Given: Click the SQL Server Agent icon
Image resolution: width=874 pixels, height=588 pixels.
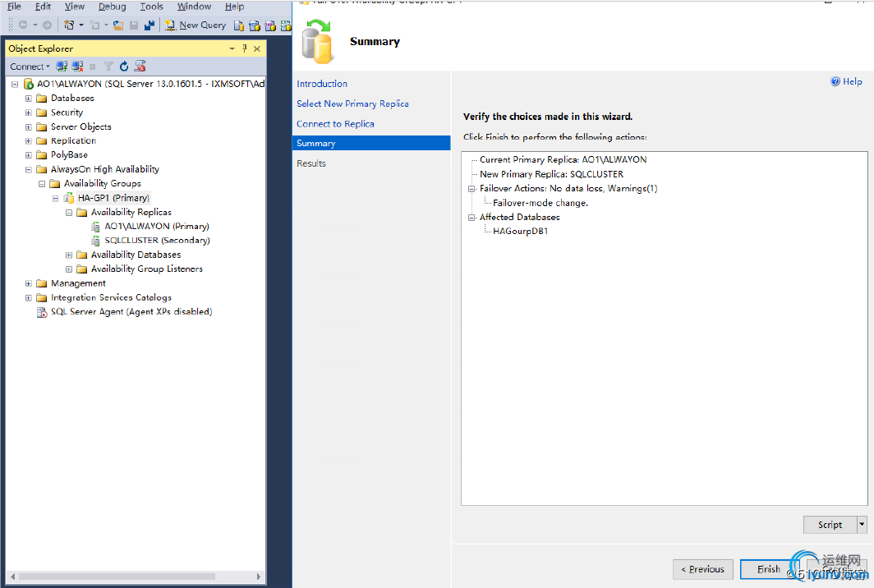Looking at the screenshot, I should pyautogui.click(x=42, y=312).
